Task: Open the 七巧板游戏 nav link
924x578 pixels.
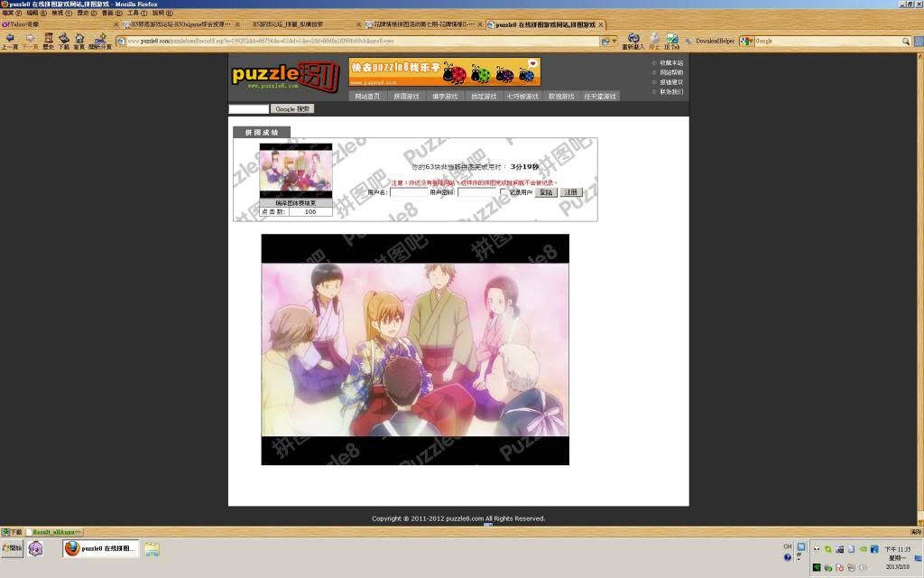Action: coord(522,96)
